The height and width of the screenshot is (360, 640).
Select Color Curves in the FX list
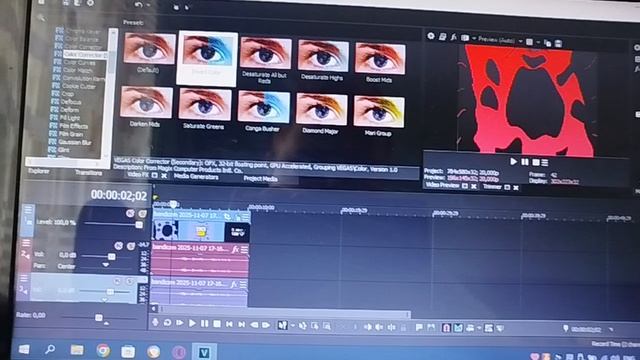pos(79,63)
